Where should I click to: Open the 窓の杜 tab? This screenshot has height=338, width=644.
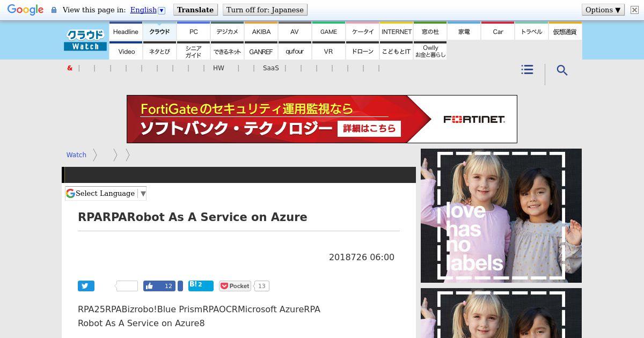[430, 32]
